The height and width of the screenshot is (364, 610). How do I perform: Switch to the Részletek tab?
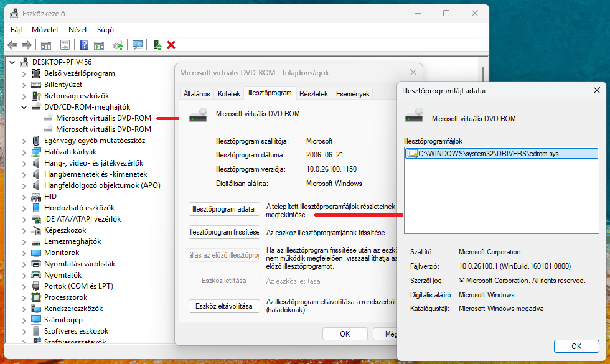tap(314, 94)
